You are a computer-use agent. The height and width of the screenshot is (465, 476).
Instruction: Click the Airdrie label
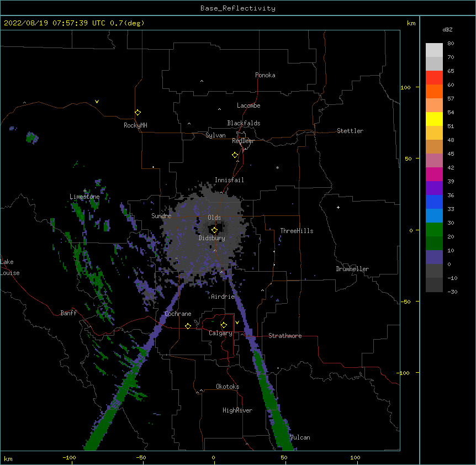[223, 297]
